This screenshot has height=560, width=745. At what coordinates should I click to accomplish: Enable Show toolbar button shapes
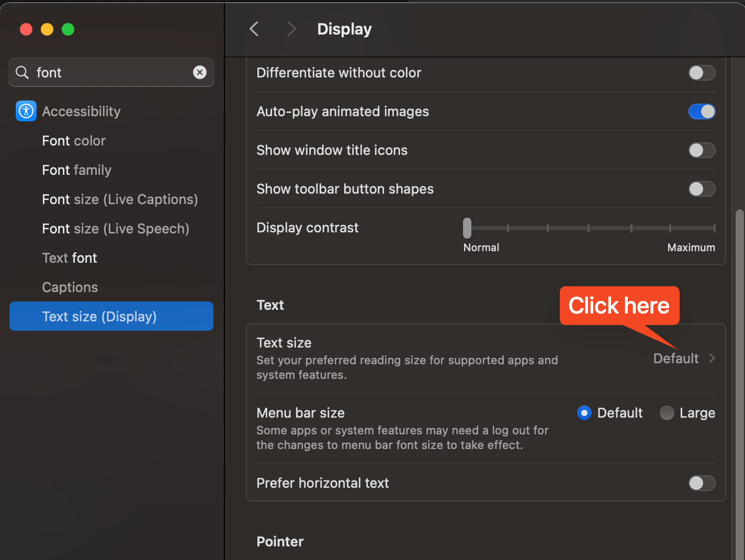pyautogui.click(x=702, y=189)
